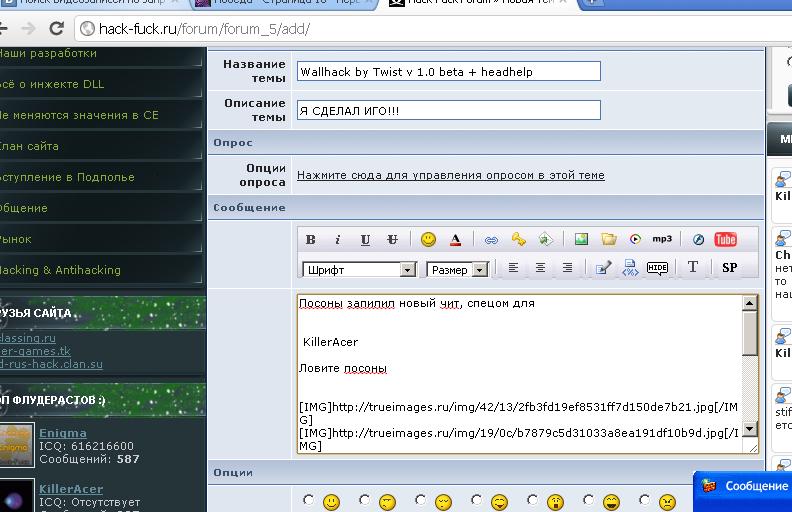Open the Hacking & Antihacking menu item
This screenshot has width=792, height=512.
[60, 270]
